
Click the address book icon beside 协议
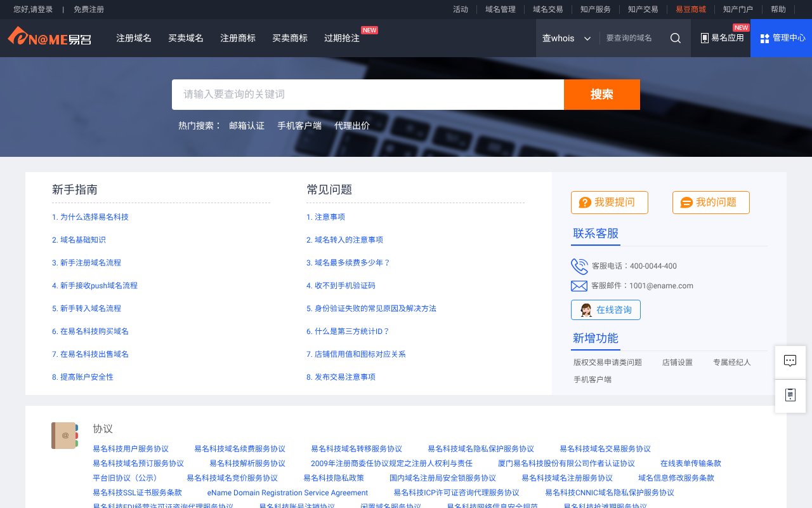point(64,436)
